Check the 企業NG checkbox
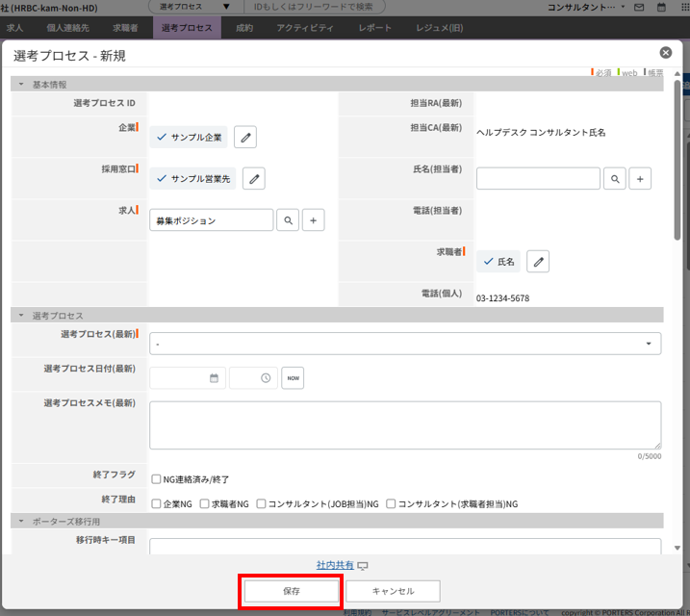The width and height of the screenshot is (690, 616). point(156,503)
